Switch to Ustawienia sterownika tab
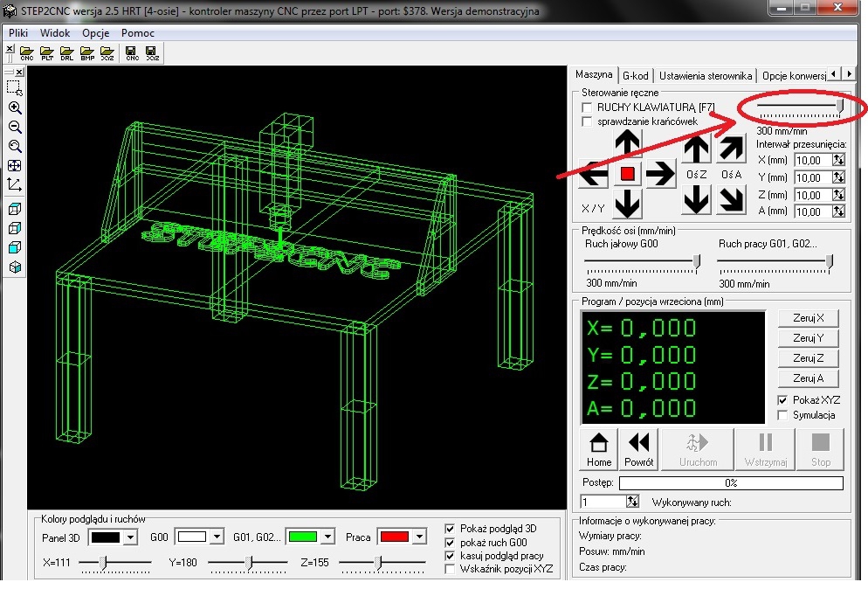 pos(706,76)
